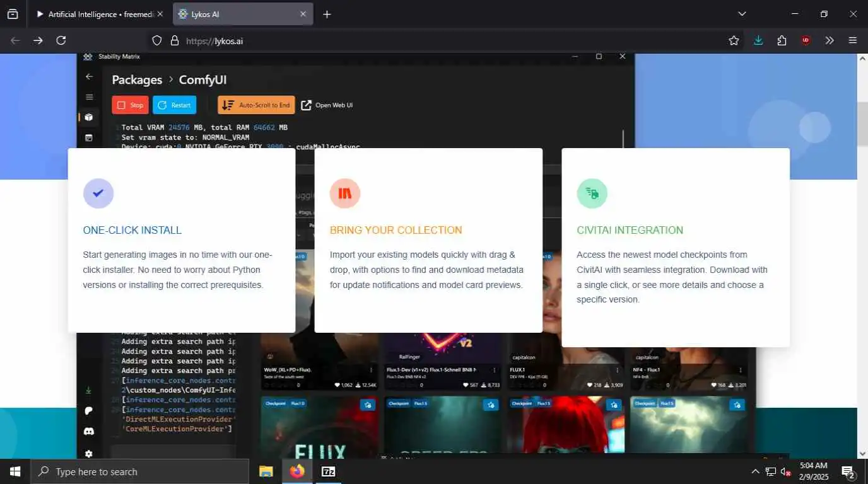
Task: Open the Firefox application menu
Action: [853, 40]
